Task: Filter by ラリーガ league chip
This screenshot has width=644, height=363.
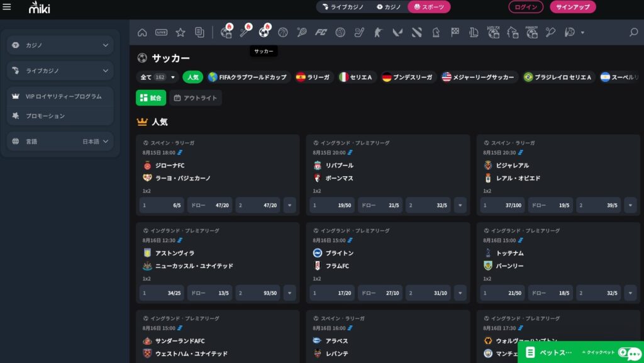Action: tap(313, 77)
